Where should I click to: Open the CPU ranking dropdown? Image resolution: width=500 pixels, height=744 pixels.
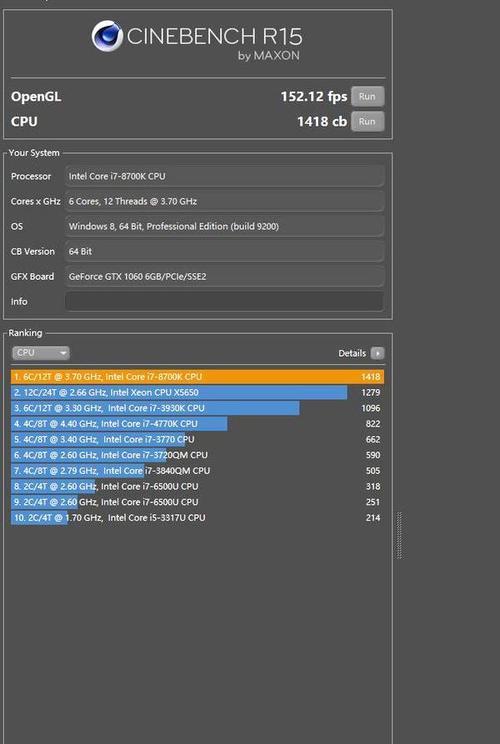pyautogui.click(x=41, y=353)
